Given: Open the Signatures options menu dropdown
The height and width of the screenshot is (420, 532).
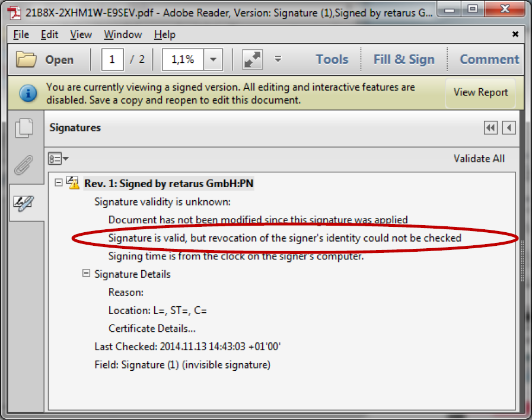Looking at the screenshot, I should point(59,159).
